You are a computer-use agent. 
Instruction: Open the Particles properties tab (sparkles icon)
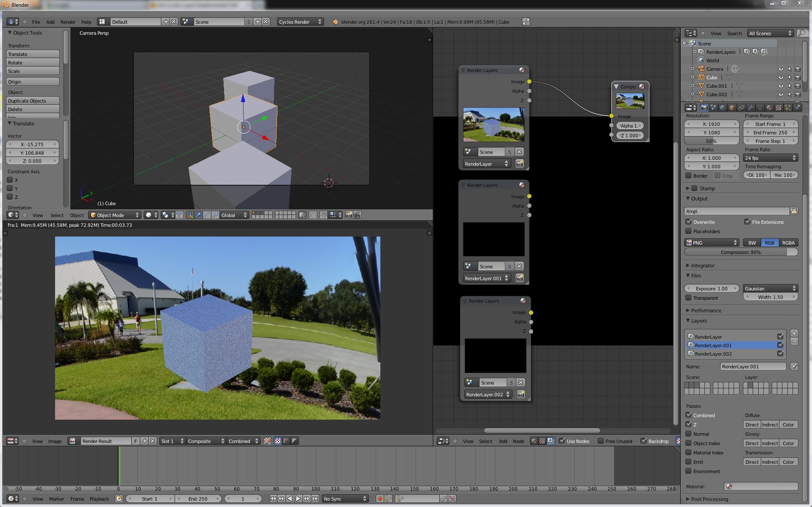click(788, 108)
